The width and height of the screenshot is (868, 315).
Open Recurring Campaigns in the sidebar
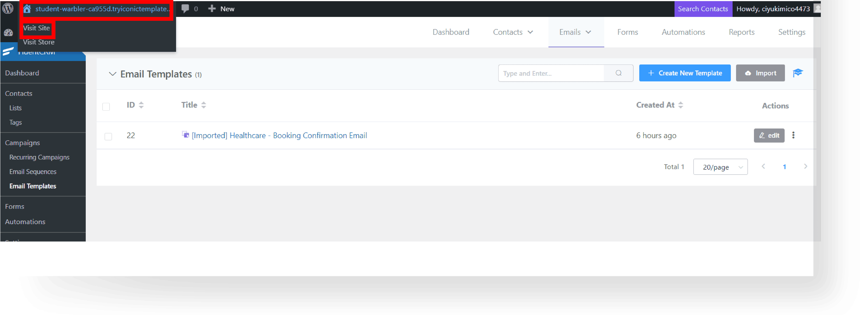[x=39, y=157]
